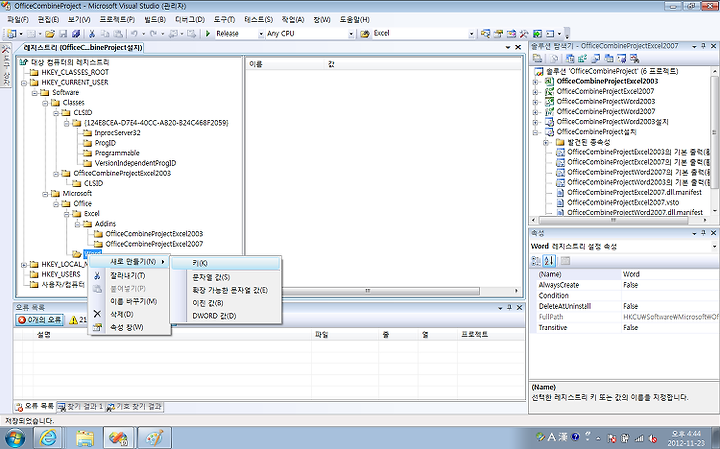Image resolution: width=720 pixels, height=449 pixels.
Task: Choose 키(K) from the new submenu
Action: pos(225,263)
